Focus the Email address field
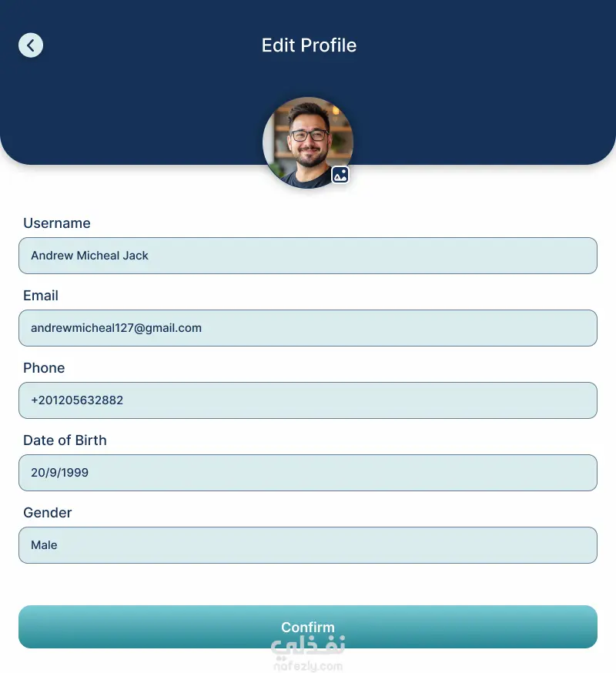 308,328
